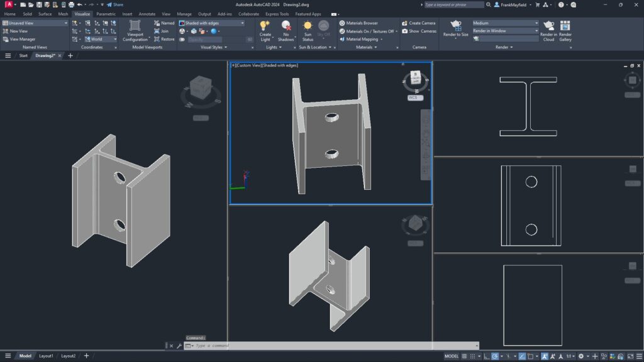Image resolution: width=644 pixels, height=362 pixels.
Task: Switch to the Parametric ribbon tab
Action: [x=106, y=14]
